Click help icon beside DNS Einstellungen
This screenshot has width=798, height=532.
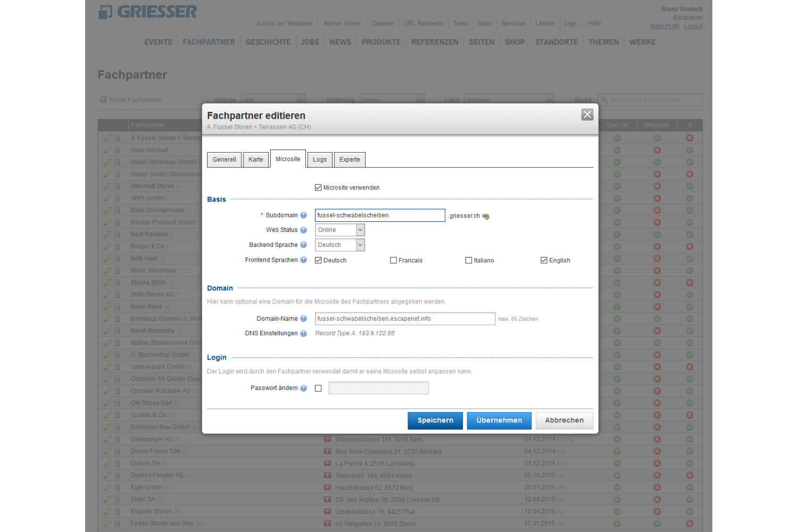click(303, 334)
